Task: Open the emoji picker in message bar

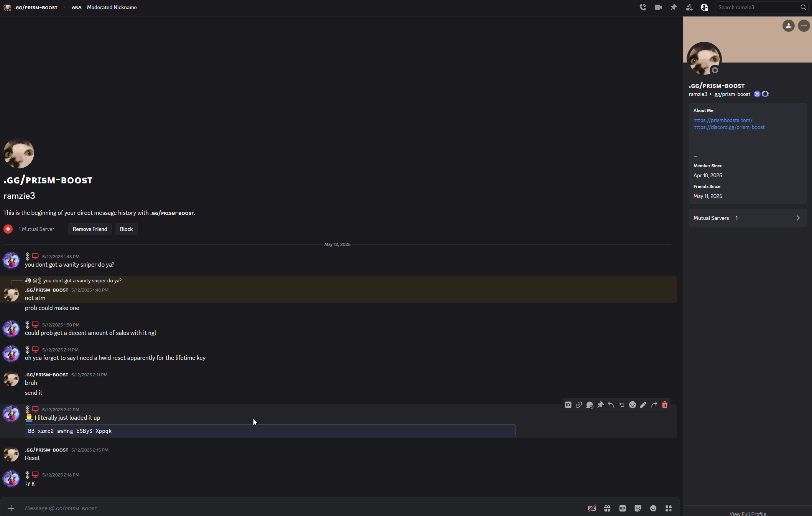Action: [x=653, y=508]
